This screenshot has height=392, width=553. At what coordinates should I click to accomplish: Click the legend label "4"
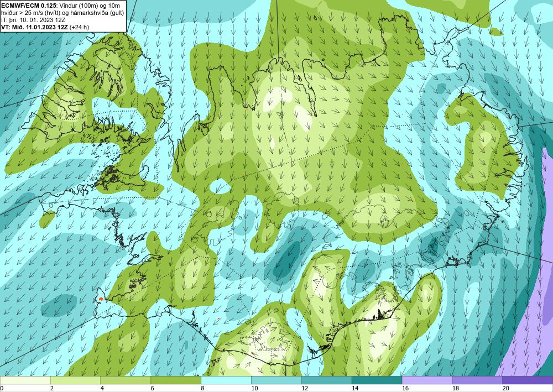102,389
